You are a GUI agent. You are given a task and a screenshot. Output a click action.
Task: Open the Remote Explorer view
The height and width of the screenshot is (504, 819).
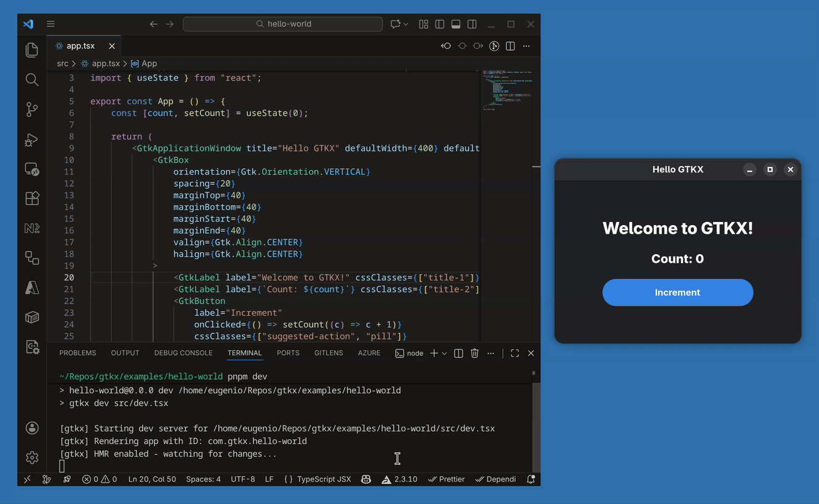(32, 169)
